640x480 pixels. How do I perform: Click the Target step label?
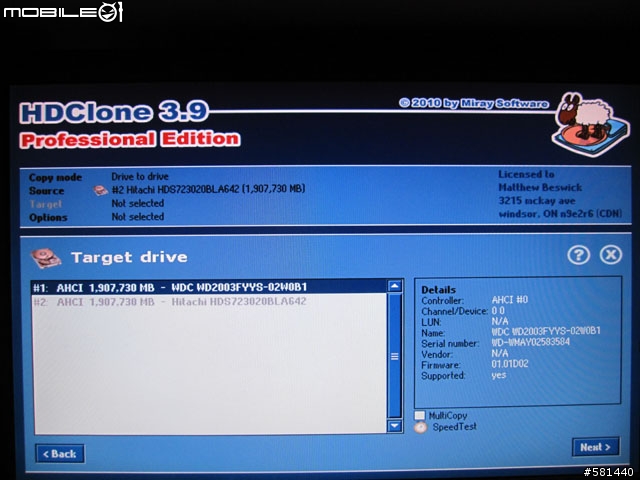(46, 204)
